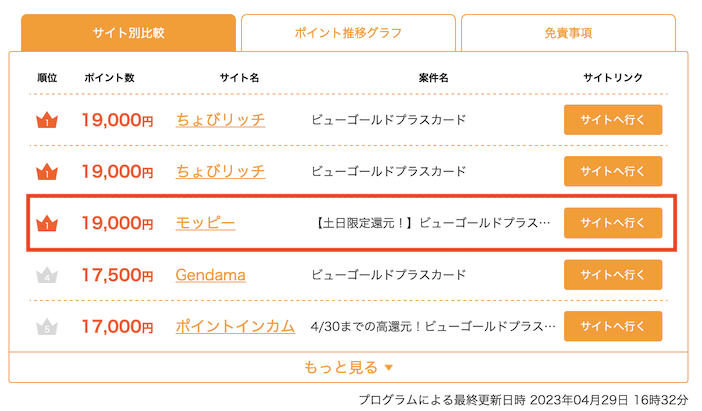
Task: Click the gray rank 4 crown icon
Action: coord(47,275)
